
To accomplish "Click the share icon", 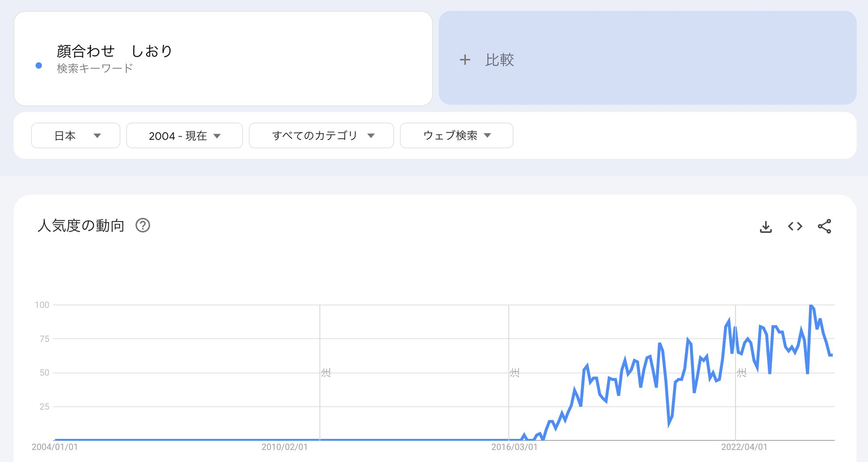I will 824,226.
